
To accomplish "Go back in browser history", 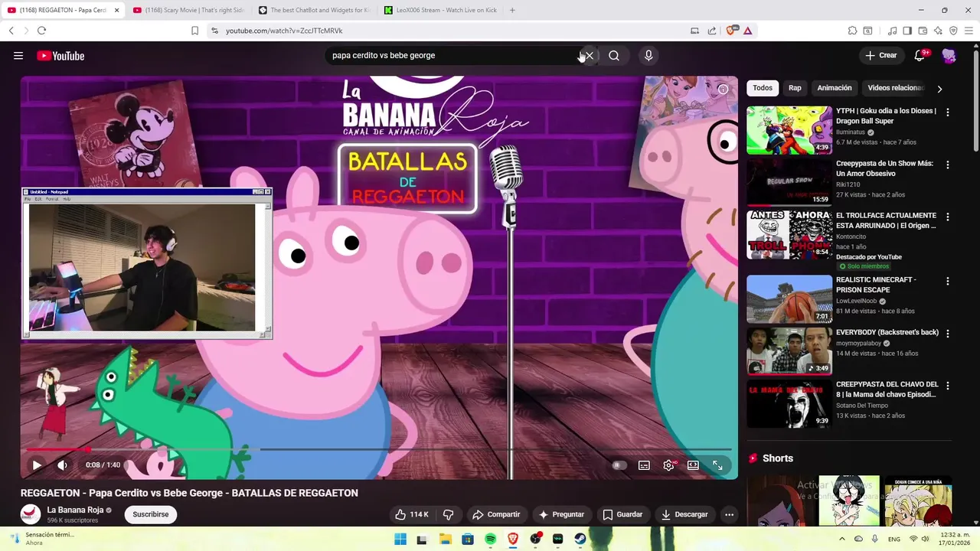I will 11,31.
